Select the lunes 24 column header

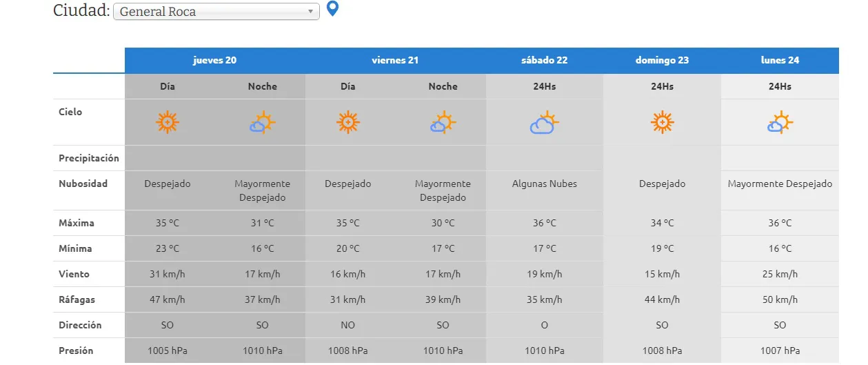point(780,60)
